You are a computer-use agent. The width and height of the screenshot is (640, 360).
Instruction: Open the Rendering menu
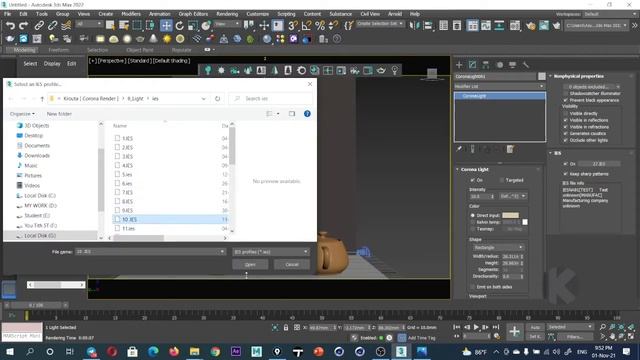[x=227, y=14]
